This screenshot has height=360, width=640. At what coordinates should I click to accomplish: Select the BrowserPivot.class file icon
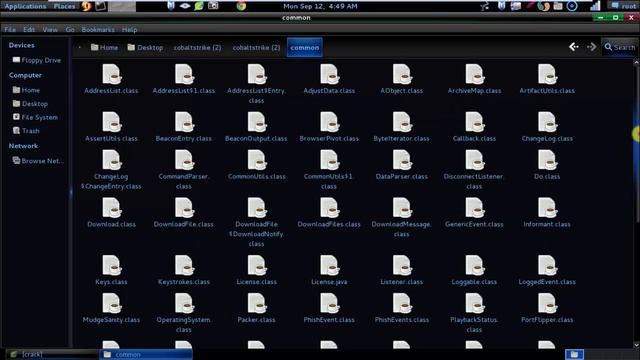click(329, 122)
